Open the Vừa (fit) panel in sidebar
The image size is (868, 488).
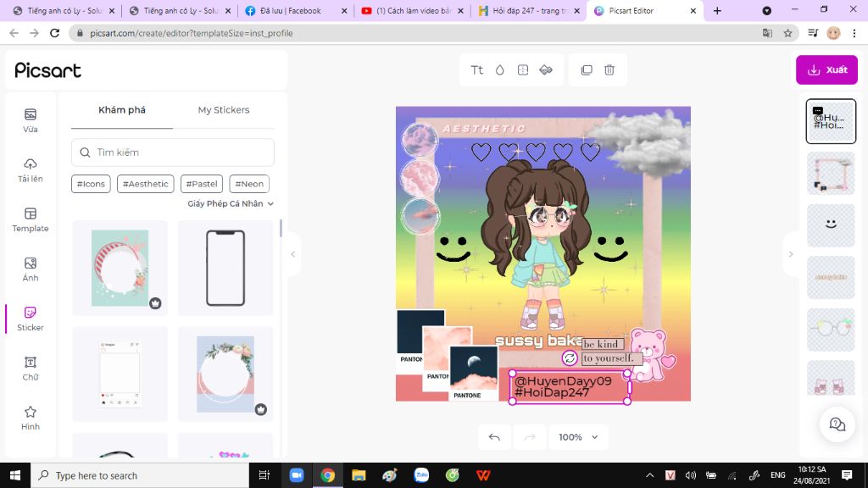[x=30, y=120]
